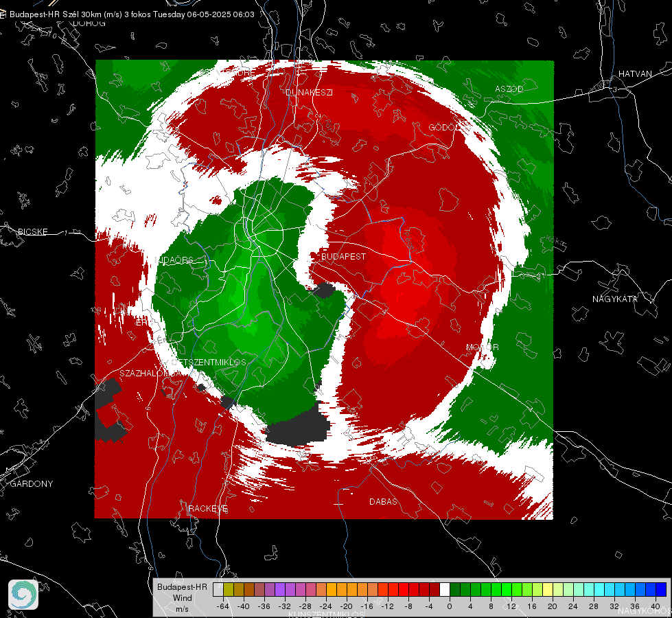Click the BUDAÖRS label
This screenshot has width=672, height=618.
coord(174,260)
